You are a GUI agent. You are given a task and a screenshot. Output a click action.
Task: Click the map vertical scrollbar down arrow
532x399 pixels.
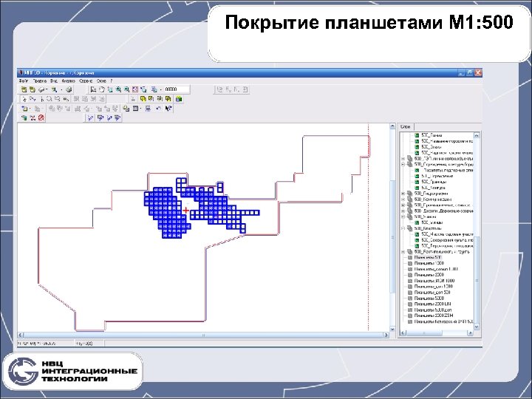click(x=392, y=329)
